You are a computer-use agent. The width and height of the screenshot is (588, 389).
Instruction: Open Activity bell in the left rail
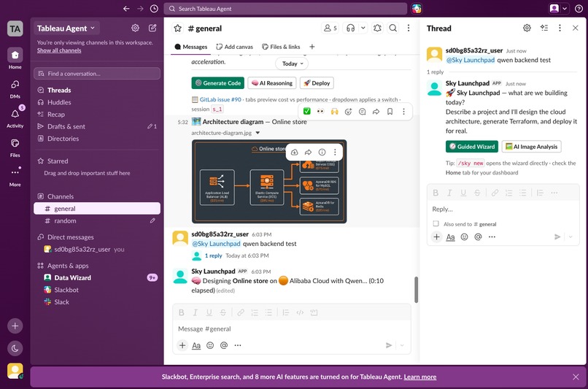pos(15,118)
